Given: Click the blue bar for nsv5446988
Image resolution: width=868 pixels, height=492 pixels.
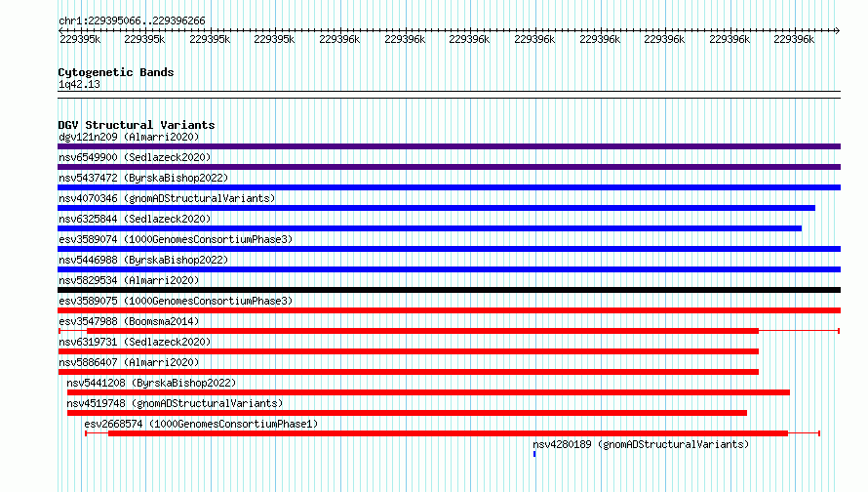Looking at the screenshot, I should (x=449, y=269).
